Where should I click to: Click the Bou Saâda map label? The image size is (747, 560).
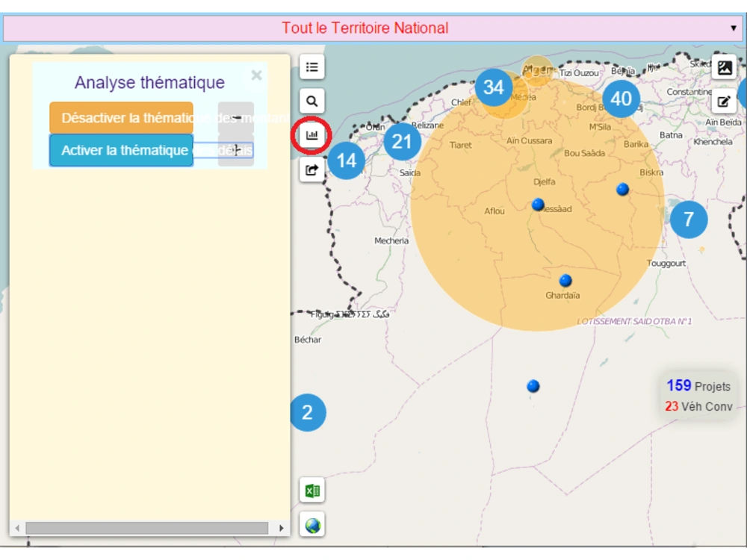(x=585, y=153)
